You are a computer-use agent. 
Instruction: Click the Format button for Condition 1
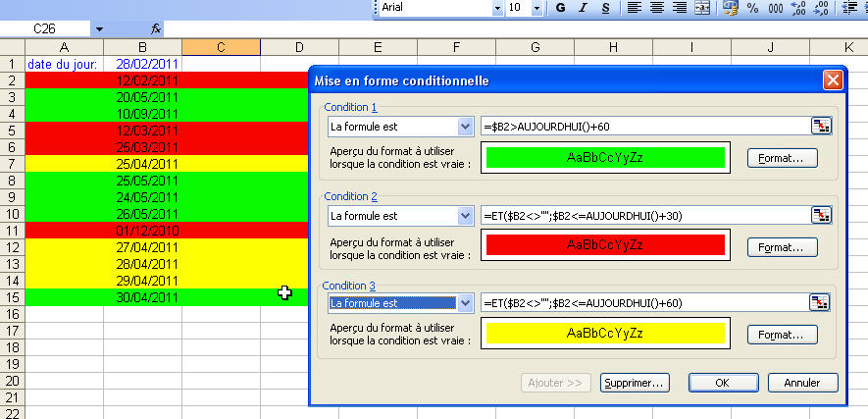coord(783,158)
